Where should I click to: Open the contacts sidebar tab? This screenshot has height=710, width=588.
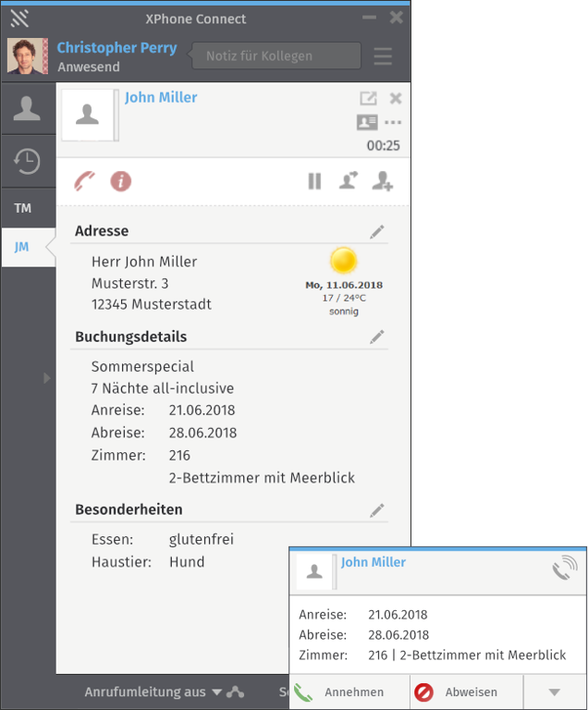coord(27,109)
